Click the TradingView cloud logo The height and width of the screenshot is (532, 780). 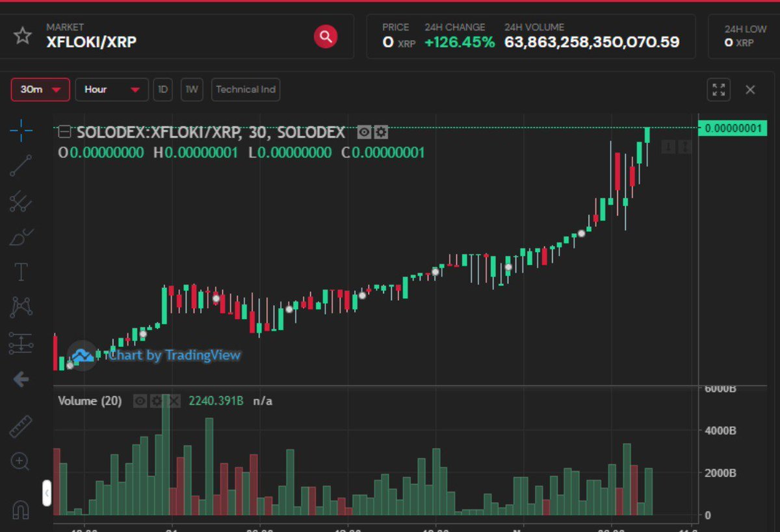[83, 355]
